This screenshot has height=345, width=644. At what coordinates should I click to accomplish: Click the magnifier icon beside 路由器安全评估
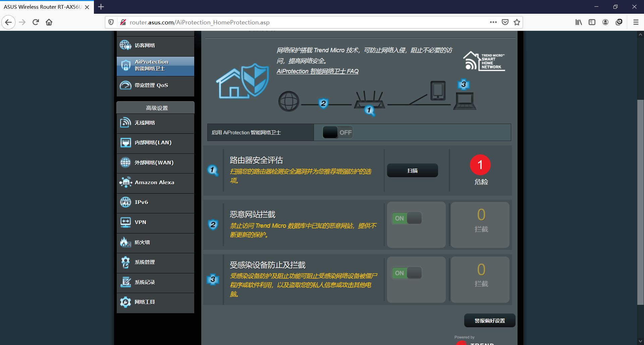pos(213,170)
